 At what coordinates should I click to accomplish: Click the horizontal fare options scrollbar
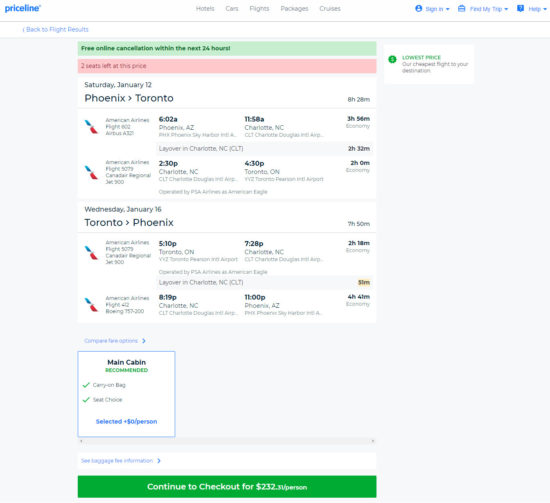(x=227, y=441)
